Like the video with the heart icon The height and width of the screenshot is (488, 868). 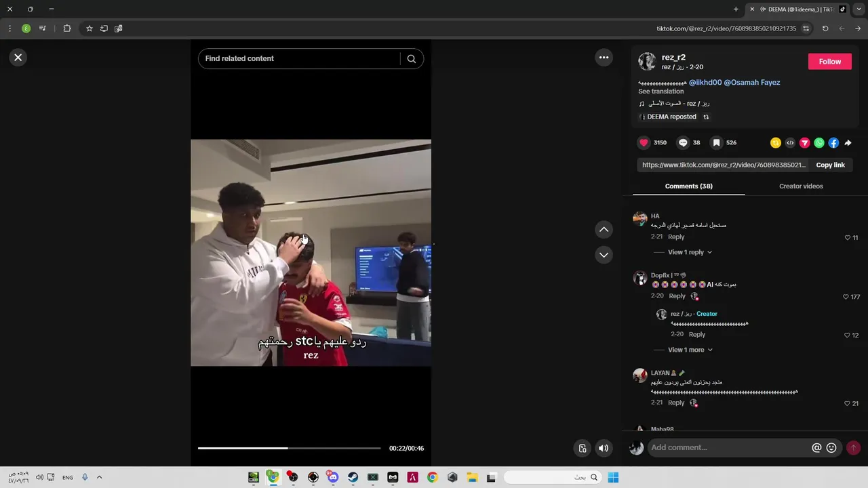click(644, 143)
